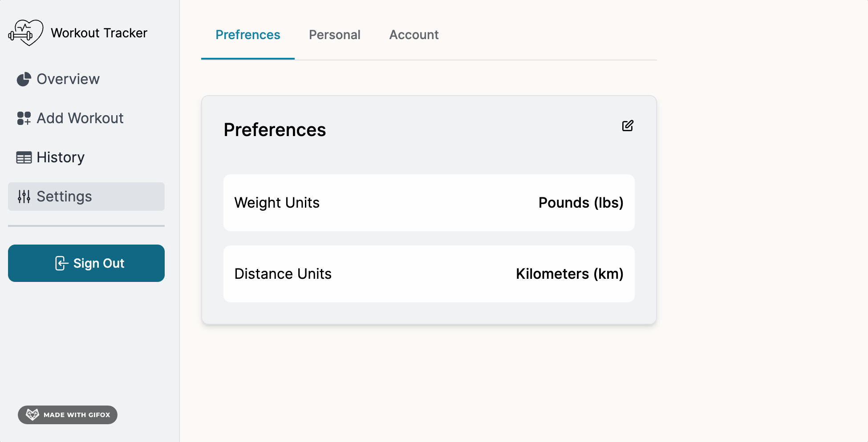
Task: Switch to the Prefrences tab
Action: click(248, 35)
